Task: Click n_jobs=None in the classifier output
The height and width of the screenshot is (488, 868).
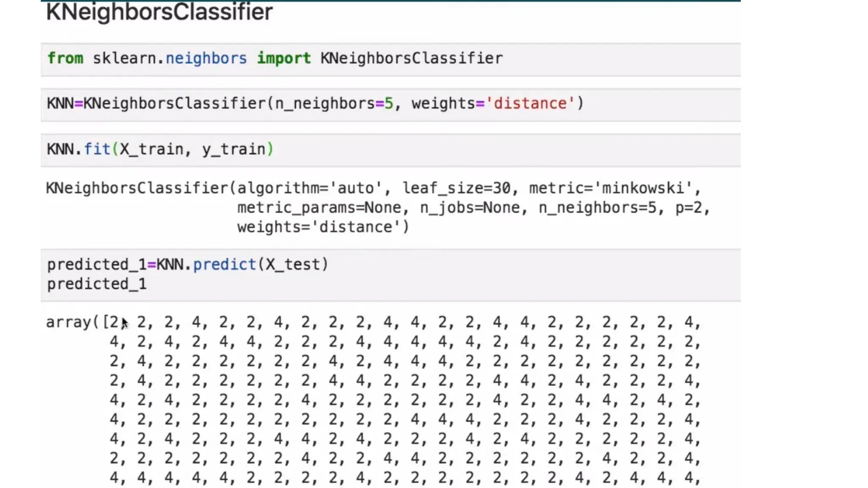Action: (x=470, y=208)
